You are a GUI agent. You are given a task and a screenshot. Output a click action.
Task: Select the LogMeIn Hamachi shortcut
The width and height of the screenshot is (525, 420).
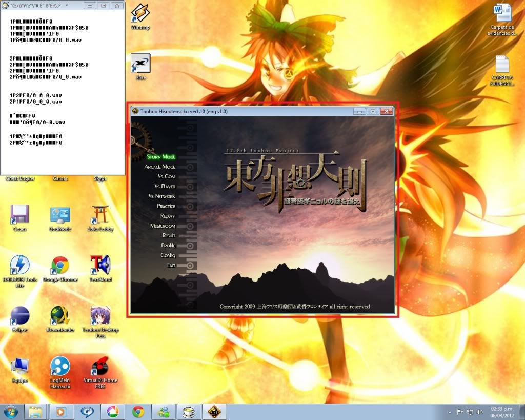click(x=60, y=372)
